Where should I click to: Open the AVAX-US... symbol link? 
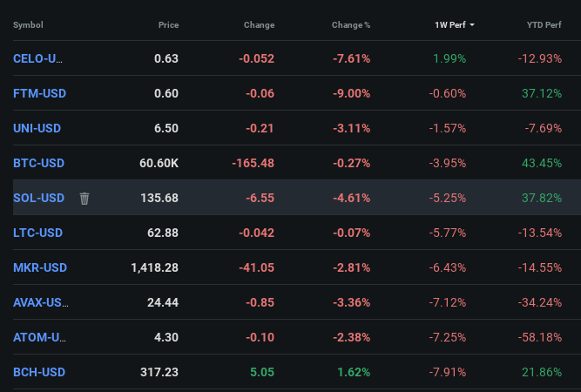(41, 302)
